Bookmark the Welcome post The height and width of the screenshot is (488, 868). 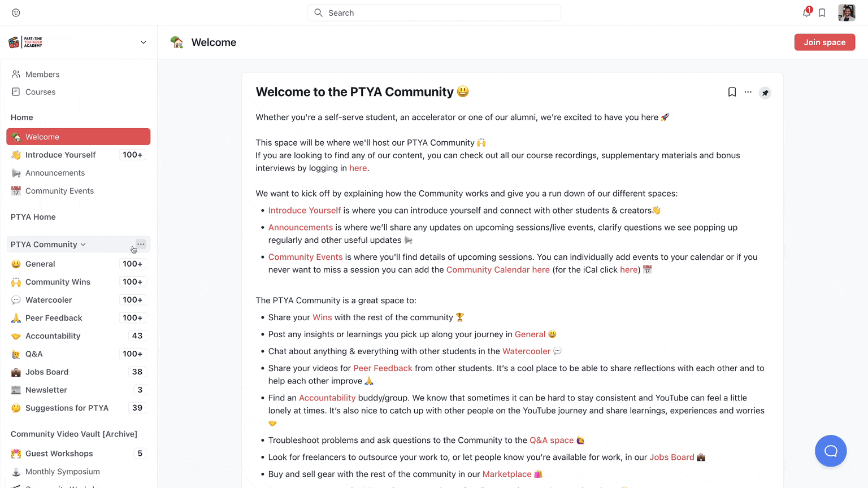(x=732, y=92)
